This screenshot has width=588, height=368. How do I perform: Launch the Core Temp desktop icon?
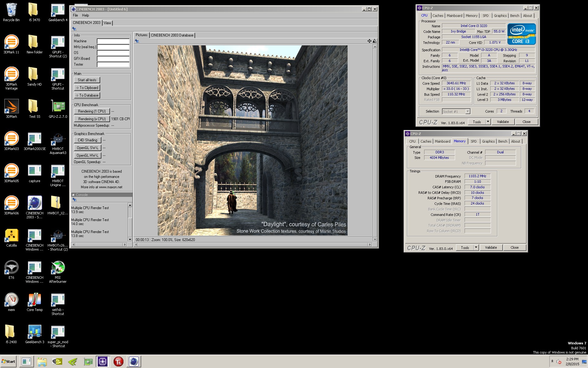(34, 302)
